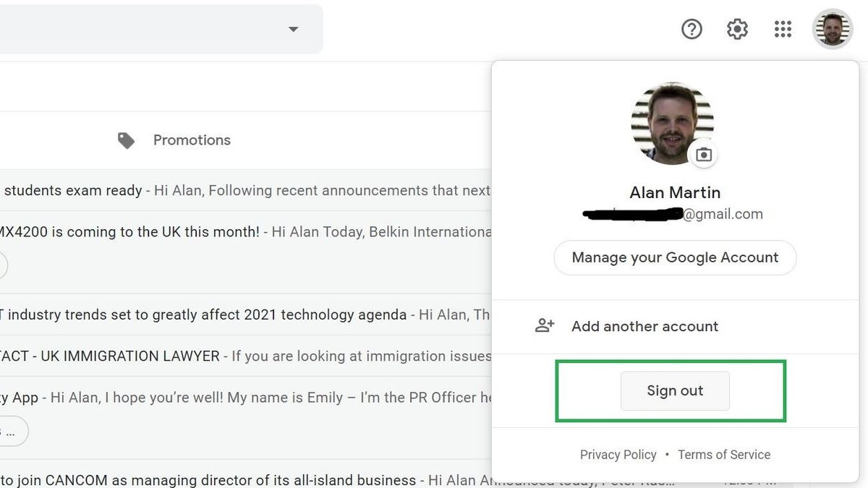
Task: Open the Google apps grid icon
Action: click(x=783, y=29)
